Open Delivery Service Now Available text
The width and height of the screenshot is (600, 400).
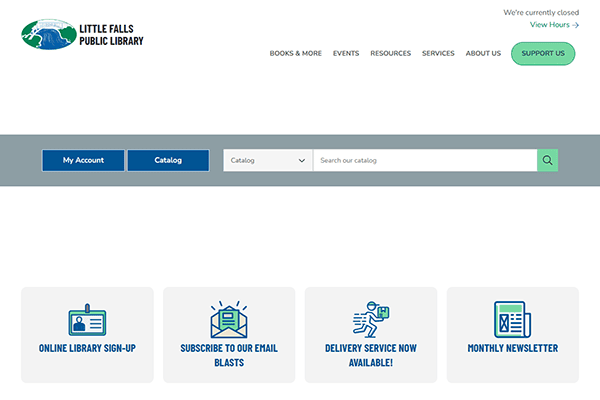pos(371,355)
